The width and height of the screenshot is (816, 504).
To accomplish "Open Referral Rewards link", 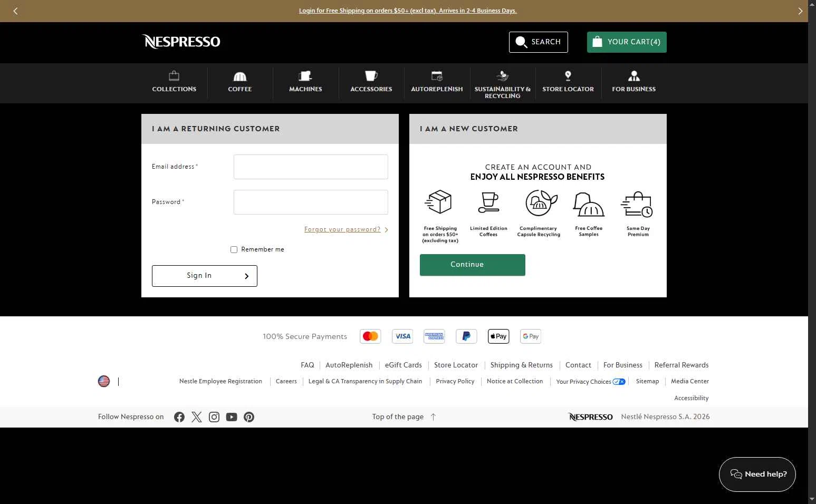I will pos(681,365).
